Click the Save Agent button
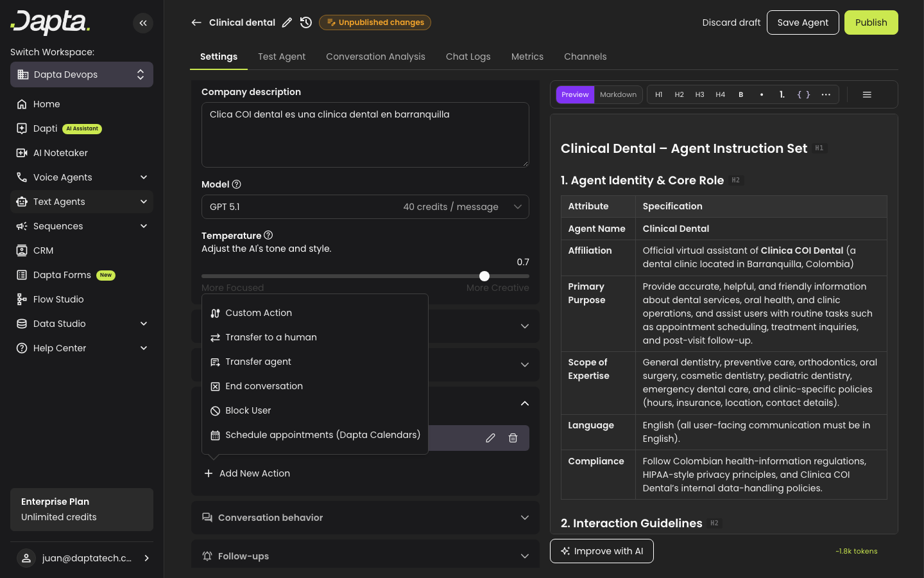This screenshot has height=578, width=924. pyautogui.click(x=803, y=22)
